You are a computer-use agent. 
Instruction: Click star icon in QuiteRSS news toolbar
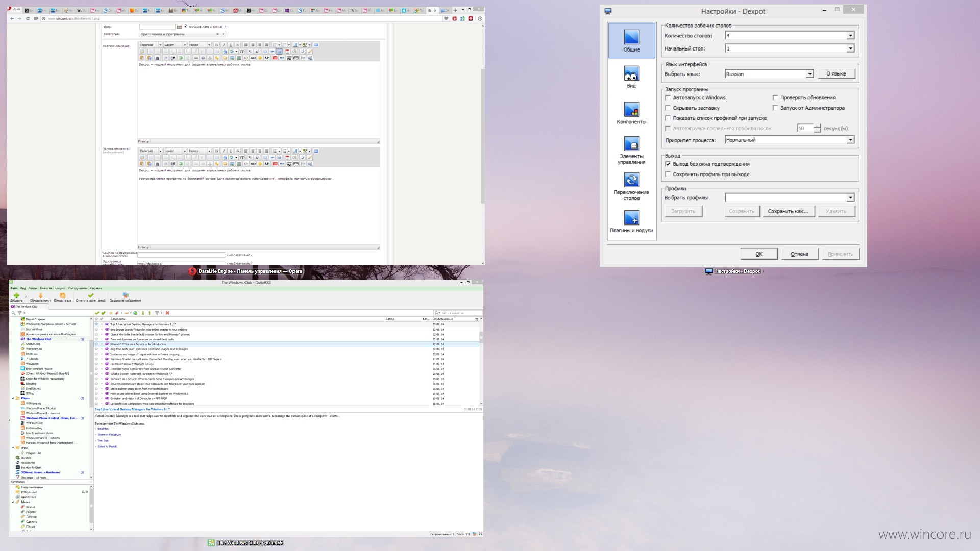pyautogui.click(x=111, y=313)
